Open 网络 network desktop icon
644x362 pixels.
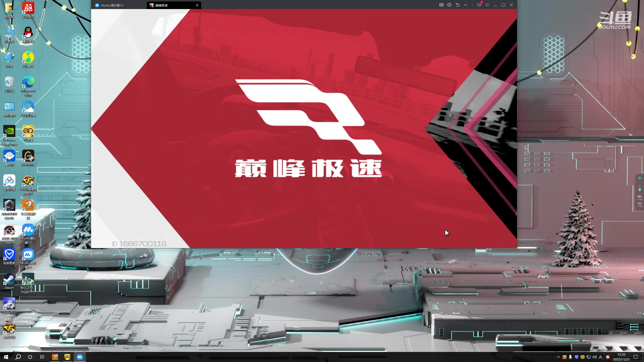pyautogui.click(x=9, y=60)
